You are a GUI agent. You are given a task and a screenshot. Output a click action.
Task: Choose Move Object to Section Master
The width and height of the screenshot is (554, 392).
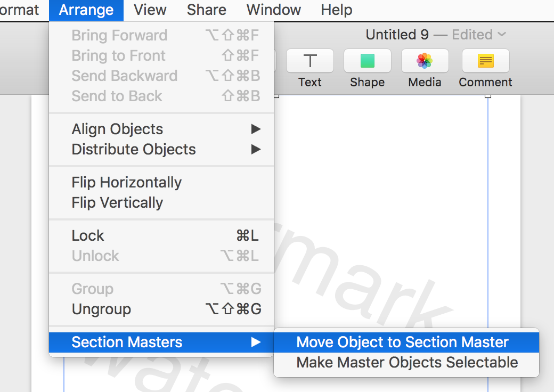402,342
